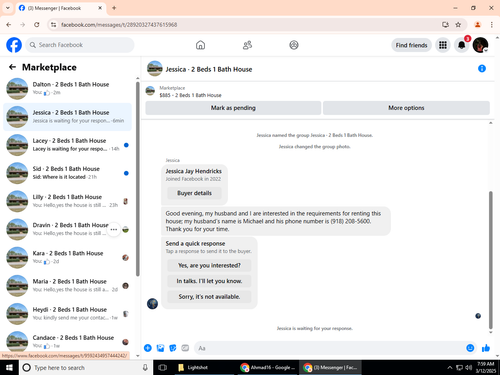The image size is (500, 375).
Task: Open Dalton - 2 Beds 1 Bath House chat
Action: pyautogui.click(x=67, y=89)
